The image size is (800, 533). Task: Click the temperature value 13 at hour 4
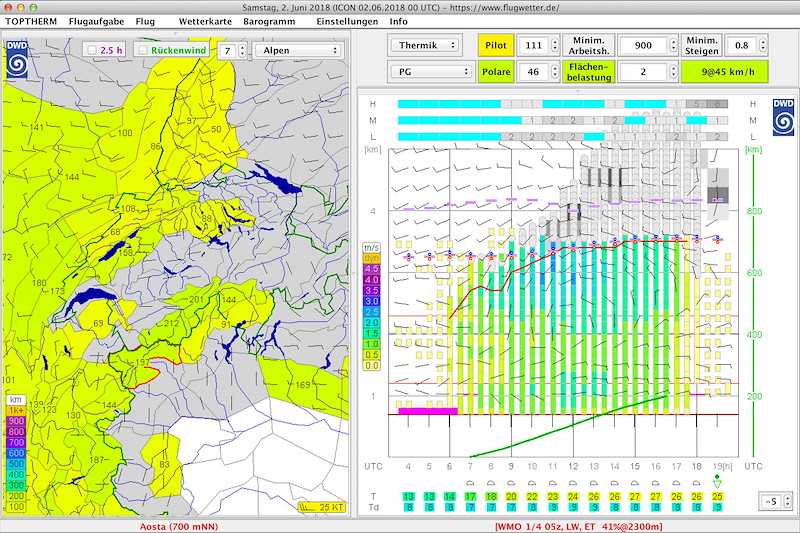(408, 496)
